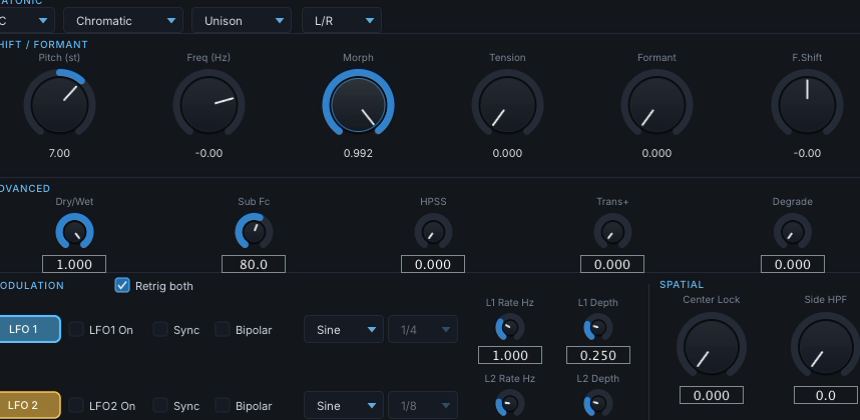
Task: Click the Dry/Wet value field 1.000
Action: 74,264
